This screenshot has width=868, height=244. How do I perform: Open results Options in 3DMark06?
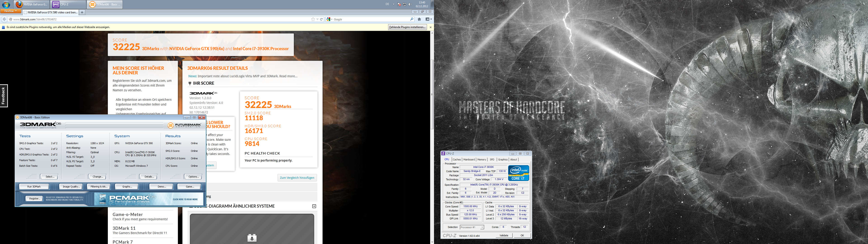(193, 177)
